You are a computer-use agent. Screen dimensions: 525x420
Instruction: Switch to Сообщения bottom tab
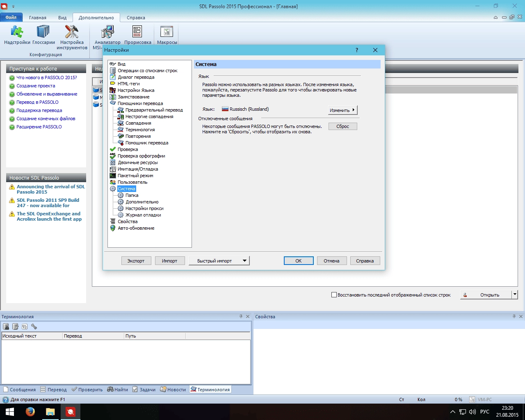[20, 390]
